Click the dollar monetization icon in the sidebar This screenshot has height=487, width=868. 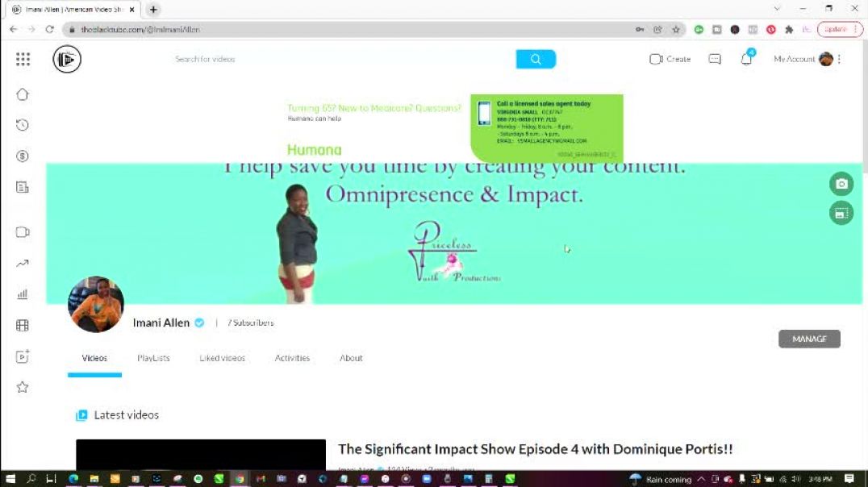coord(22,156)
